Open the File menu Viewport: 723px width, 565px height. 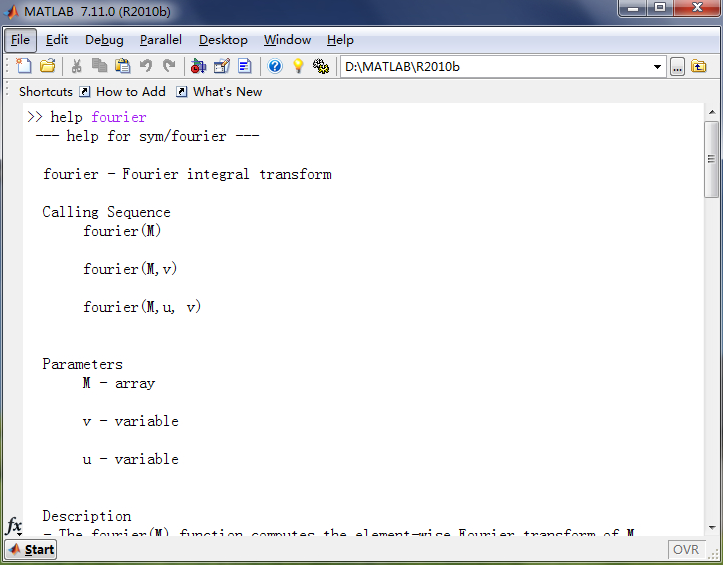point(20,40)
